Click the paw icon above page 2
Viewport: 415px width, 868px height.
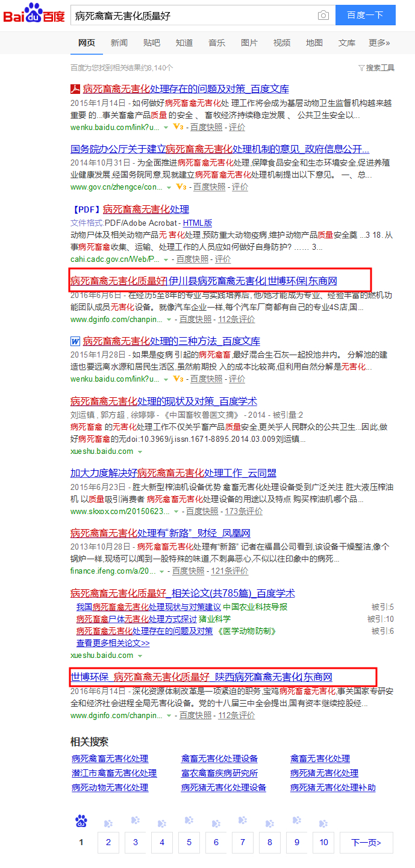[108, 823]
